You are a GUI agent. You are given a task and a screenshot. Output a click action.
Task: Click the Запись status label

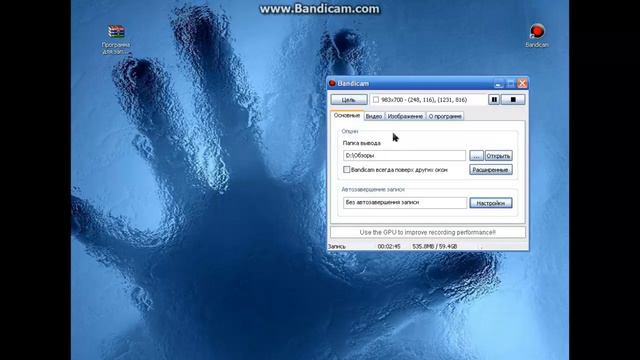click(x=337, y=247)
